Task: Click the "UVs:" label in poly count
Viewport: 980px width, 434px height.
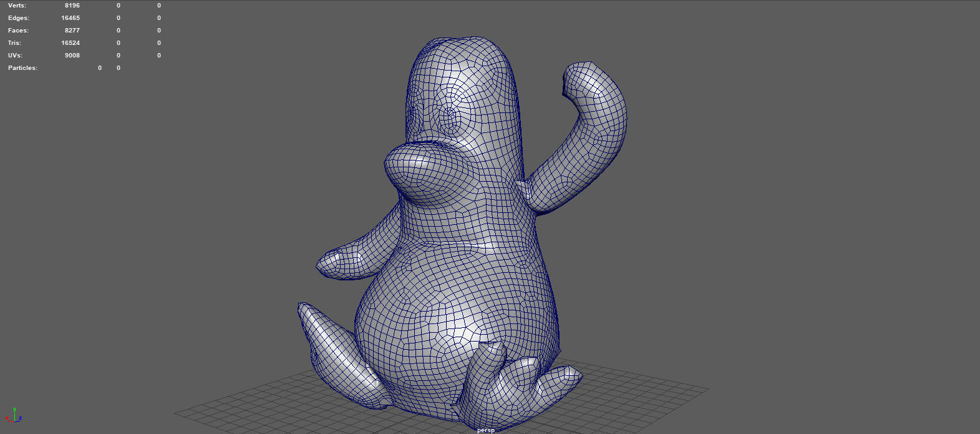Action: (15, 56)
